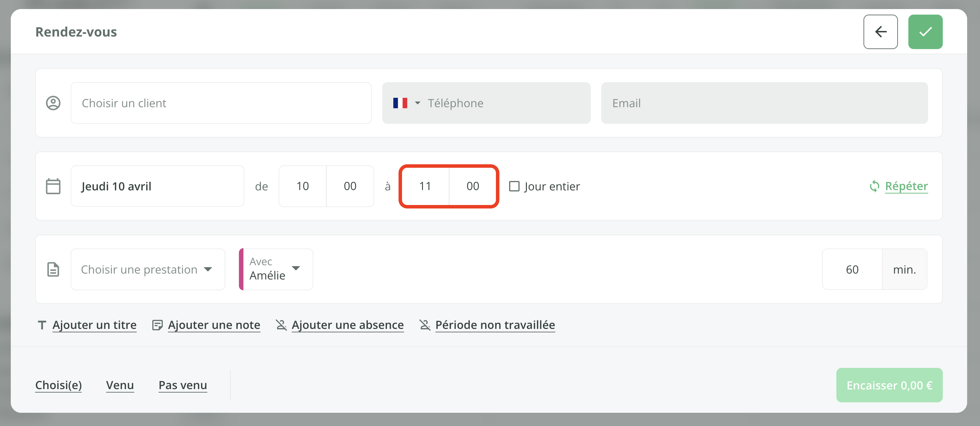Screen dimensions: 980x426
Task: Click the Choisir un client field
Action: [x=220, y=103]
